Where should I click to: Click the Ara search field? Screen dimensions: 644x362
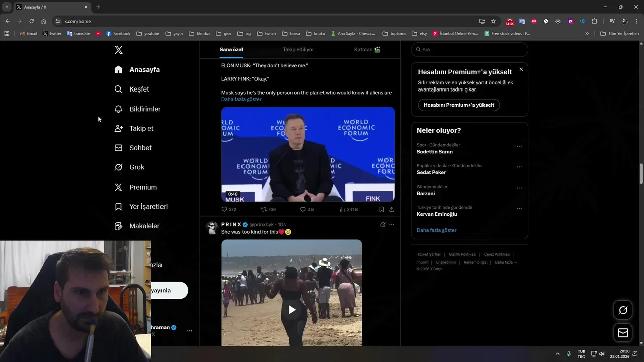469,49
